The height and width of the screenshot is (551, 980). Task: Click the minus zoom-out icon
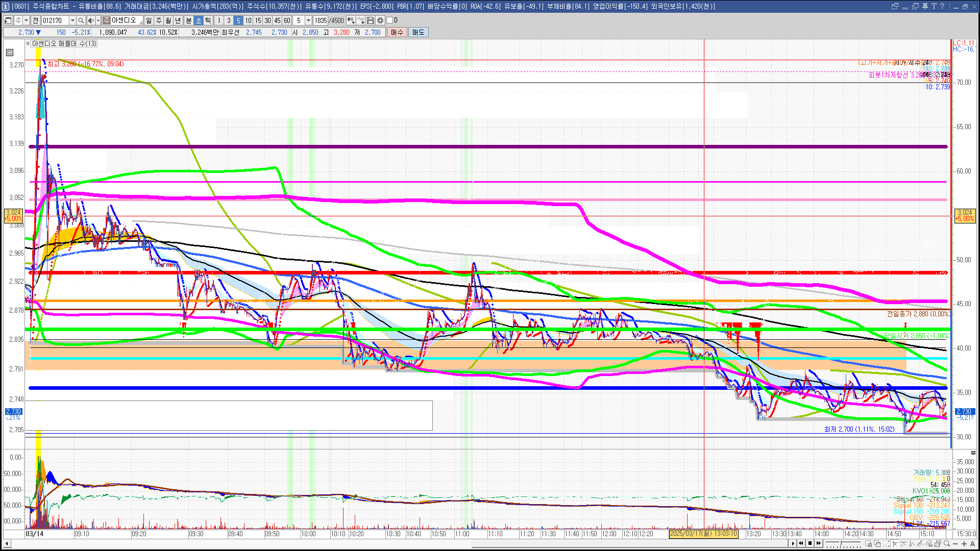(955, 543)
